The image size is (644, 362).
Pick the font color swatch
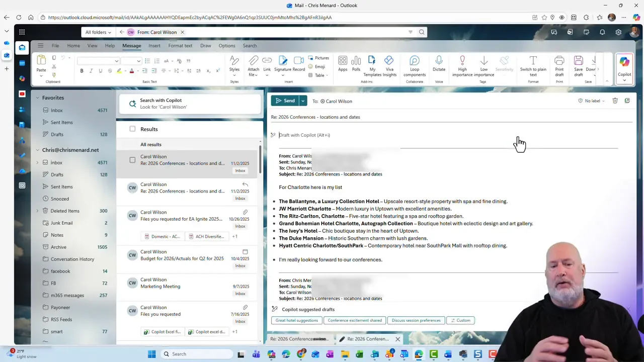[x=131, y=70]
